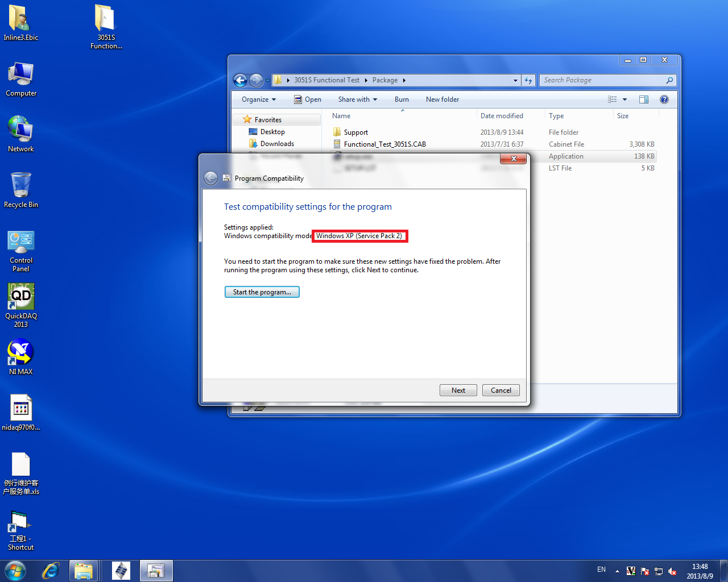
Task: Click Burn in Explorer toolbar
Action: [402, 99]
